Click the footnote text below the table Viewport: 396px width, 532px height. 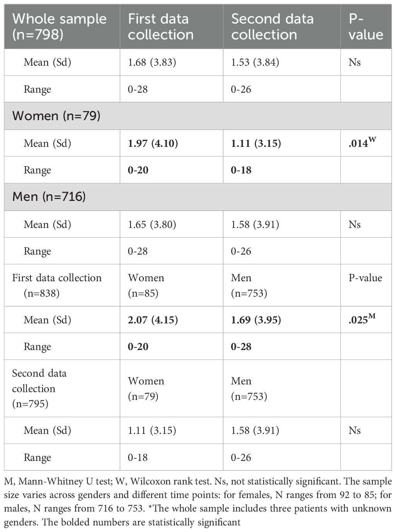[198, 502]
